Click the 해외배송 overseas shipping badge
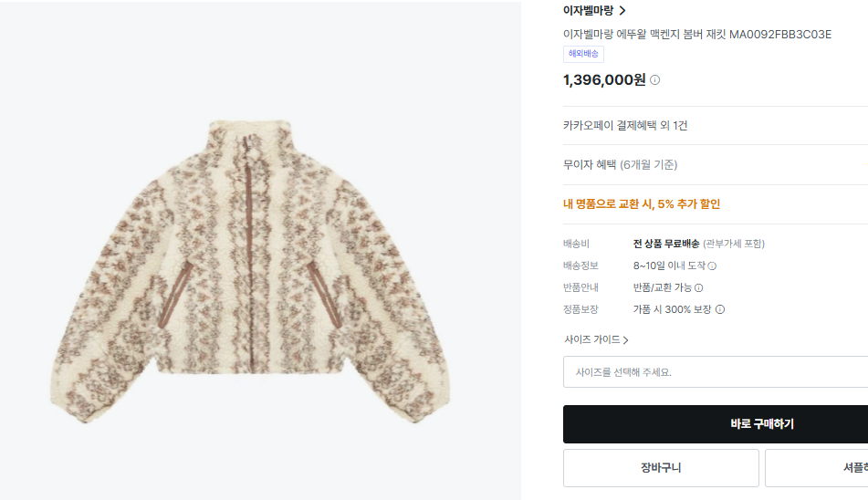The width and height of the screenshot is (868, 500). point(583,54)
